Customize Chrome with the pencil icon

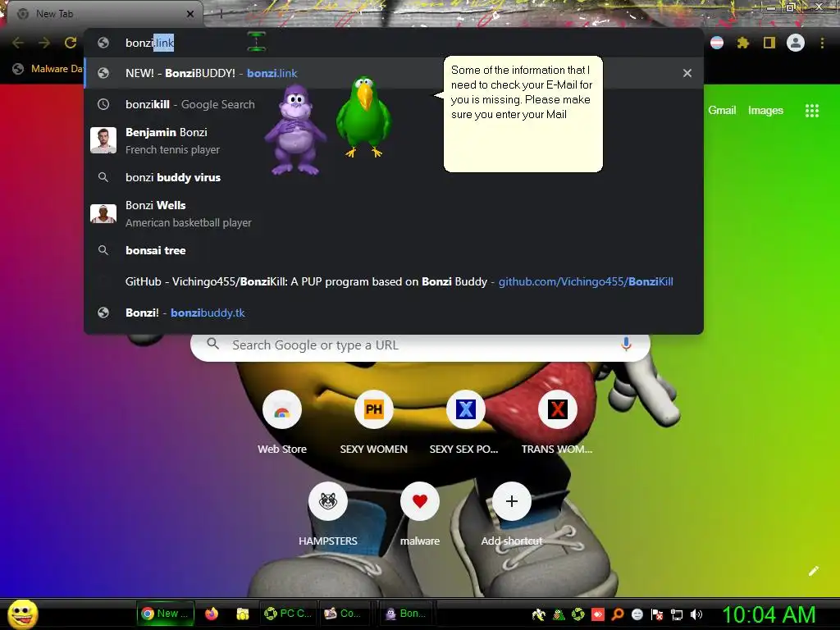click(x=813, y=571)
